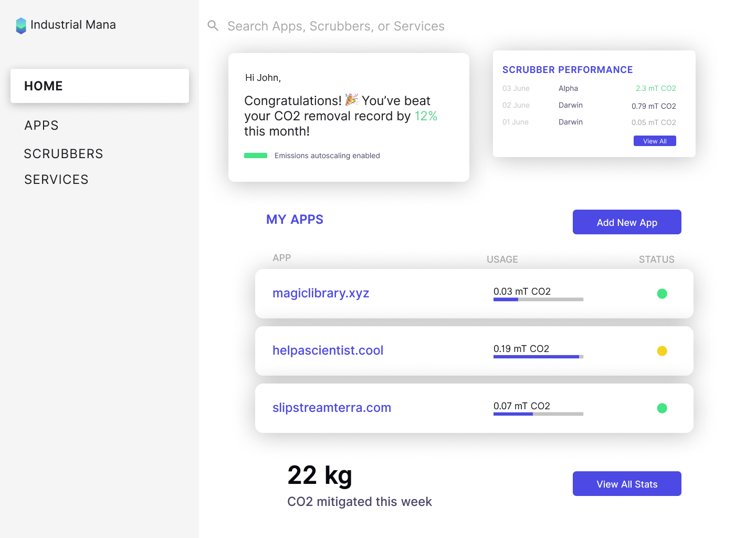Click the magiclibrary.xyz usage progress bar
756x538 pixels.
click(538, 299)
